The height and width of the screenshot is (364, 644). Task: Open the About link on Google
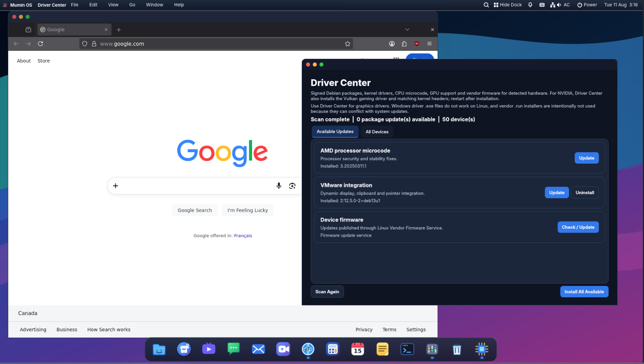click(24, 61)
